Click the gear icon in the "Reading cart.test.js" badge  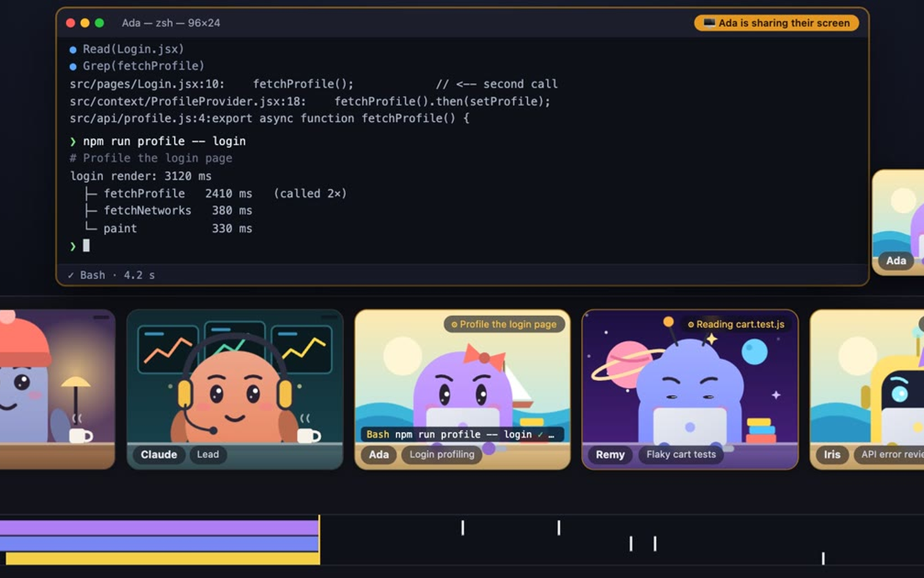click(x=691, y=325)
